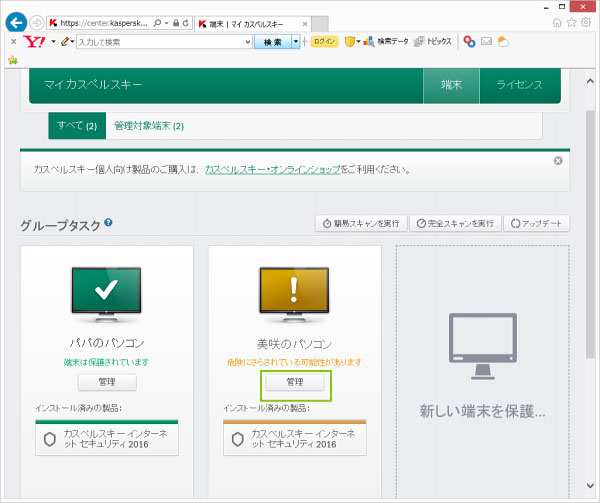Click the Yahoo toolbar pencil icon
Viewport: 600px width, 503px height.
pos(65,41)
